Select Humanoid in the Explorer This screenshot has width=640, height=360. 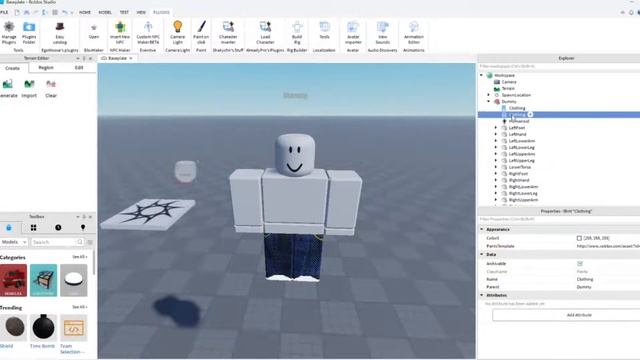[x=519, y=121]
